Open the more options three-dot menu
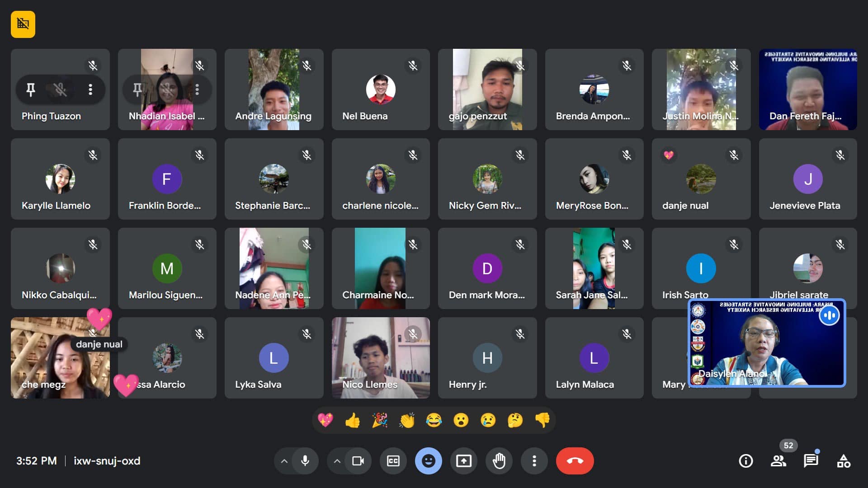The height and width of the screenshot is (488, 868). (x=534, y=461)
